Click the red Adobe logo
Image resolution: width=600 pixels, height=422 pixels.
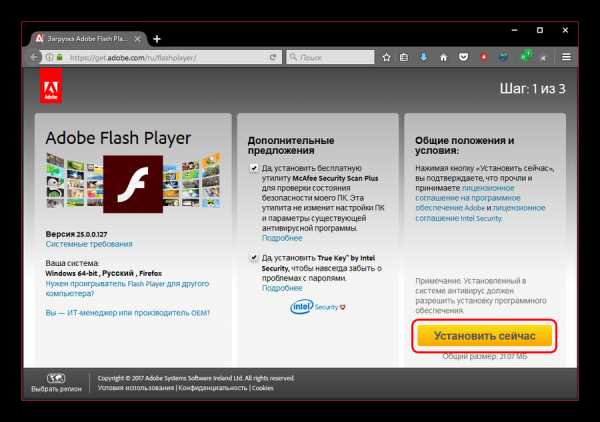(x=51, y=87)
